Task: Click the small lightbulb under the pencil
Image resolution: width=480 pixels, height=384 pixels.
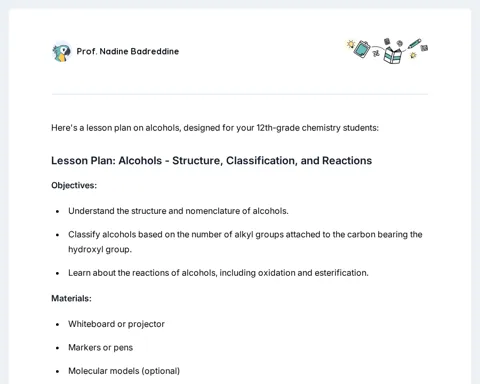Action: tap(413, 55)
